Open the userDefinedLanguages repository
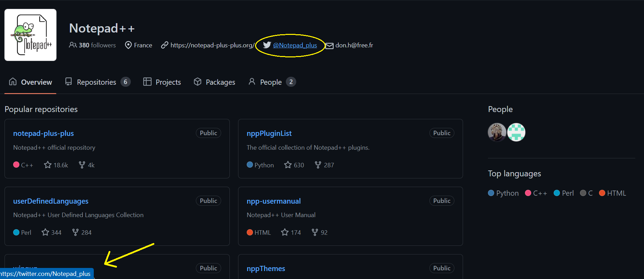644x279 pixels. 51,201
